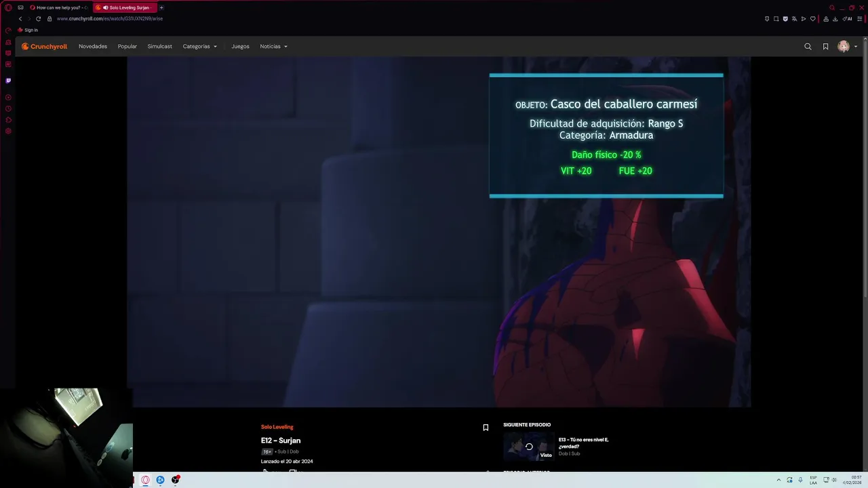Open Novedades in Crunchyroll nav
The height and width of the screenshot is (488, 868).
93,47
